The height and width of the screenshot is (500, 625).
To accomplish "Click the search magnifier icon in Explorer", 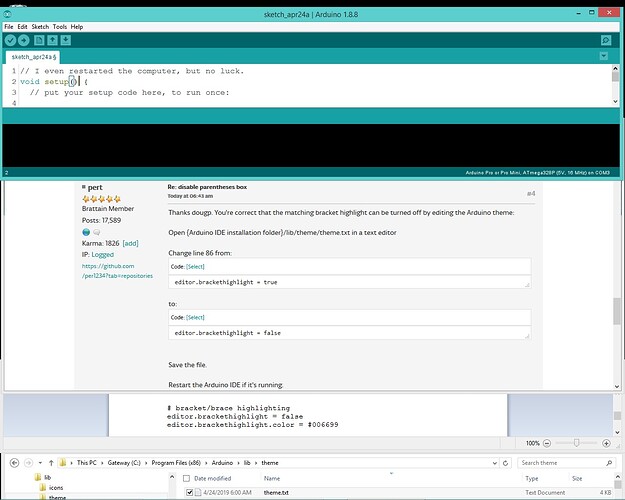I will click(609, 463).
